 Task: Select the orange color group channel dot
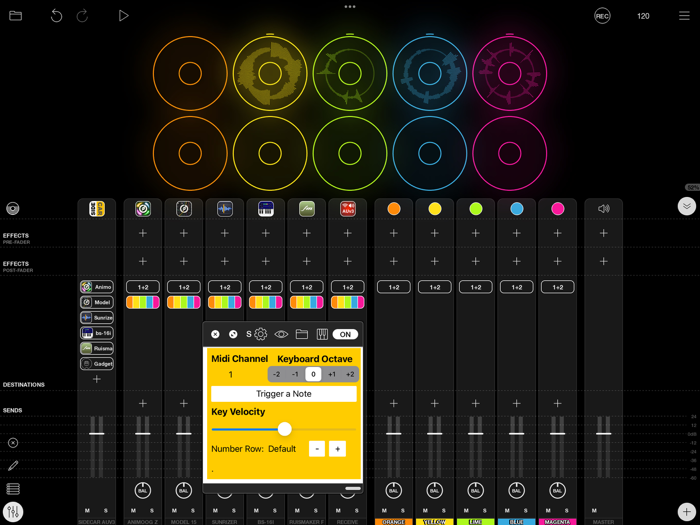[394, 208]
